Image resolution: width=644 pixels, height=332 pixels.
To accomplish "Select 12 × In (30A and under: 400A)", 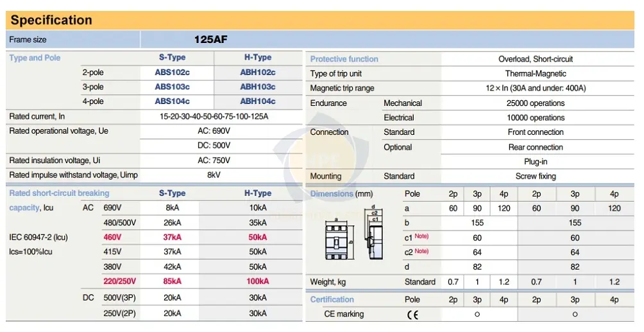I will 536,88.
